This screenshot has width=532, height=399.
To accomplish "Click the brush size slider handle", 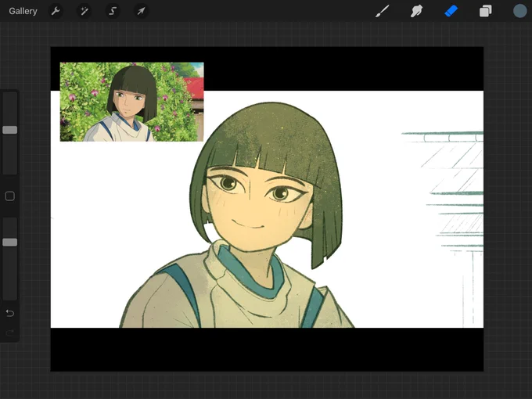I will [10, 130].
